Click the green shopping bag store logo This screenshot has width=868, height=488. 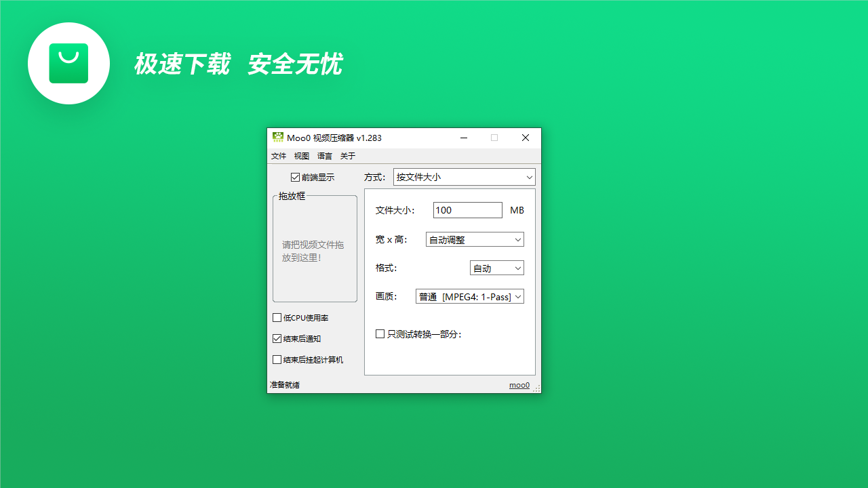[68, 63]
